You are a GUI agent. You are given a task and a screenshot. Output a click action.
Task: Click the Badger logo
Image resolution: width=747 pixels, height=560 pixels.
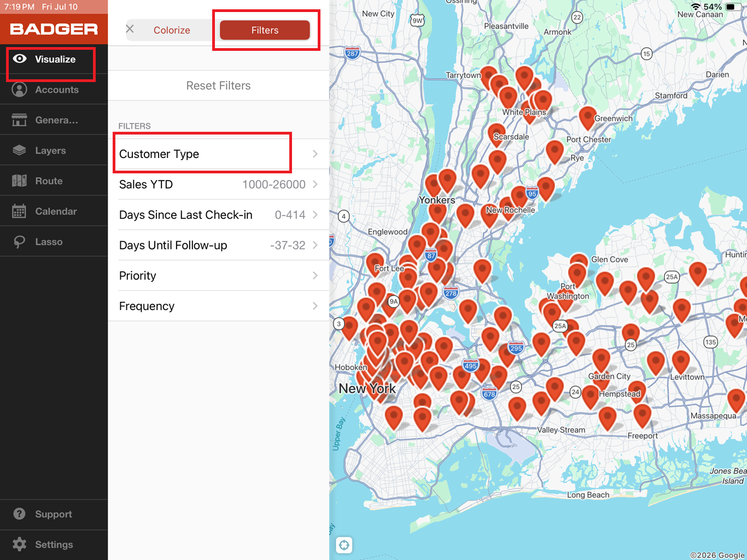(54, 29)
